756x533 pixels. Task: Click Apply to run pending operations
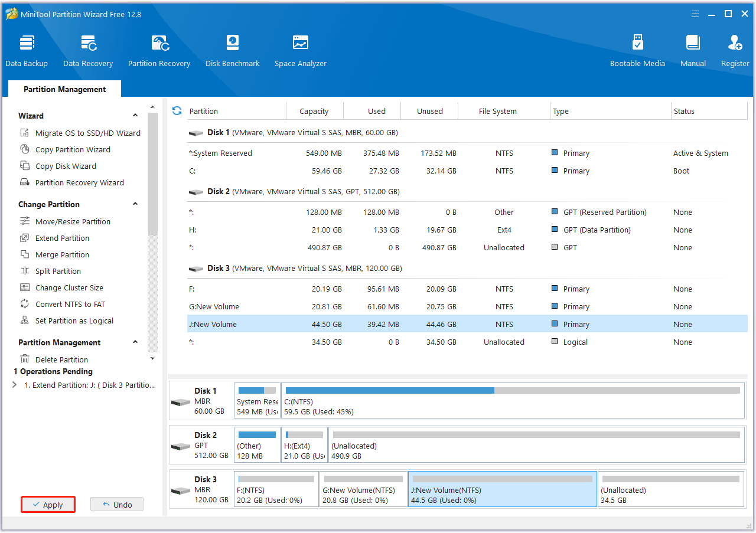click(x=48, y=505)
